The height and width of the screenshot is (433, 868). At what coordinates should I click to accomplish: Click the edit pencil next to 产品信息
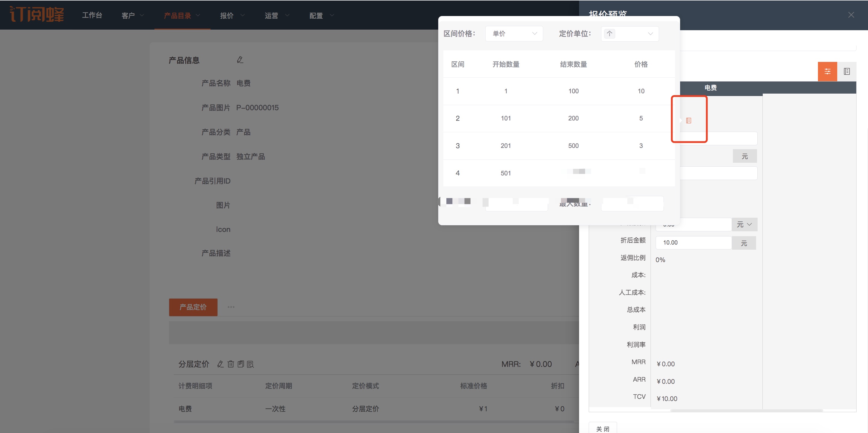tap(240, 60)
